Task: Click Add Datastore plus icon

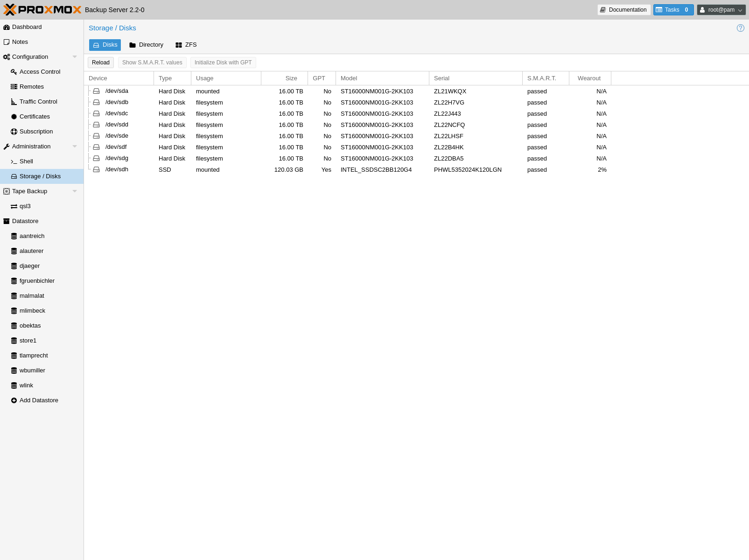Action: [14, 400]
